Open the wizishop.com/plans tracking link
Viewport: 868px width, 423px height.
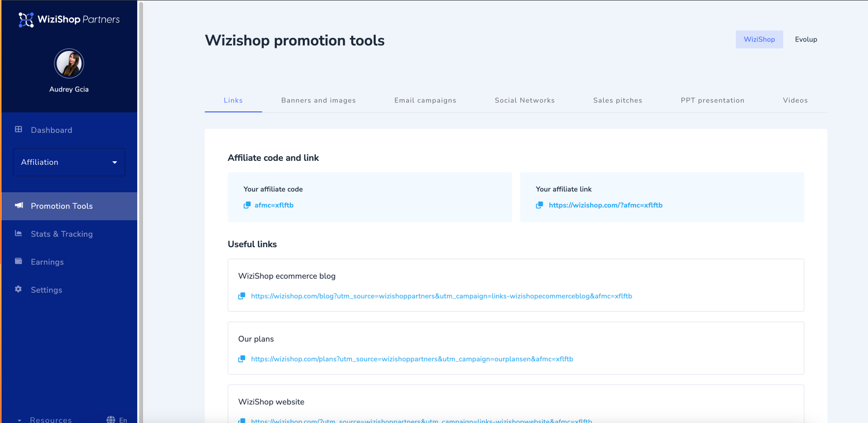coord(412,359)
